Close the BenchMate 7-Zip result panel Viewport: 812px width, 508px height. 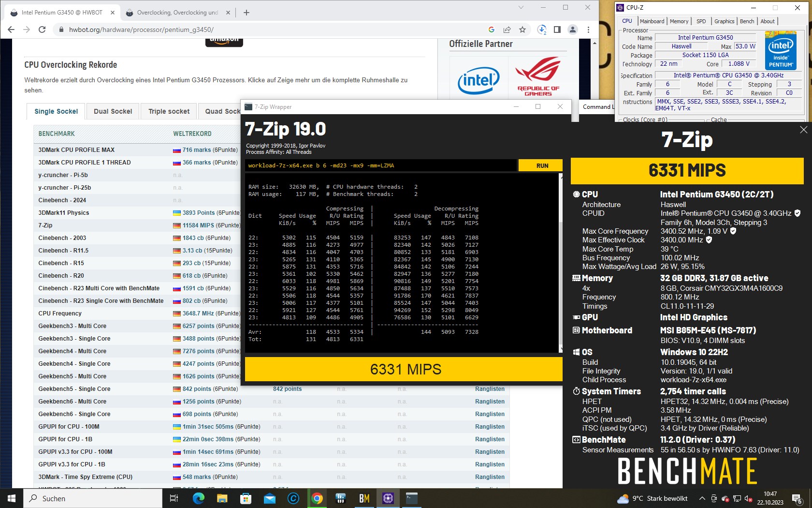pyautogui.click(x=803, y=130)
